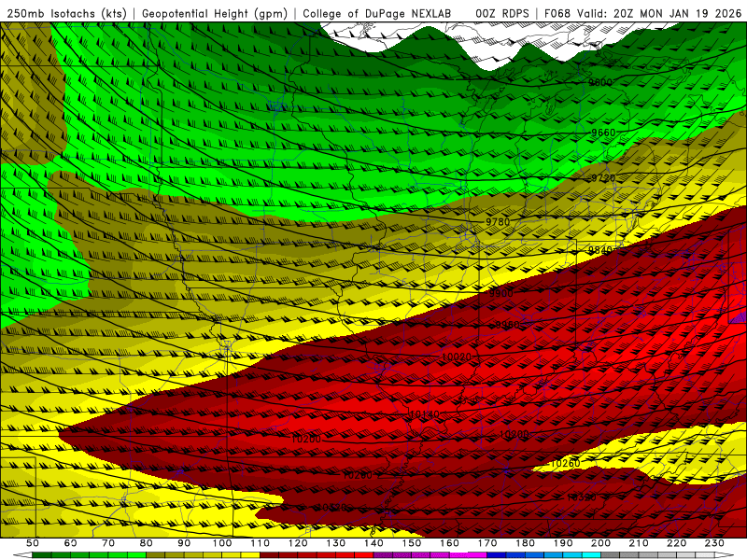Viewport: 747px width, 560px height.
Task: Select the 190 knot colorbar label
Action: (x=564, y=543)
